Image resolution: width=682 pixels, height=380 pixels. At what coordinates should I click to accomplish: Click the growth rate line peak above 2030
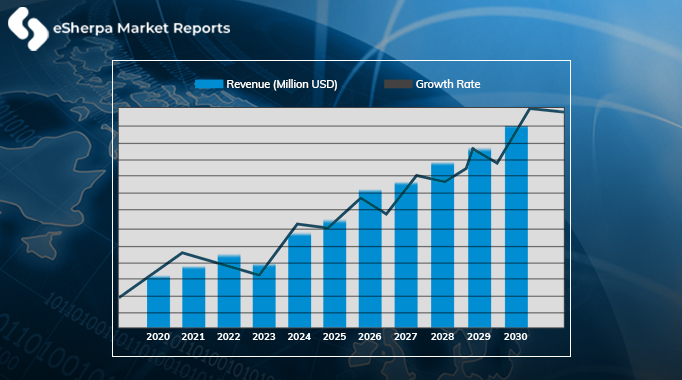click(x=530, y=109)
